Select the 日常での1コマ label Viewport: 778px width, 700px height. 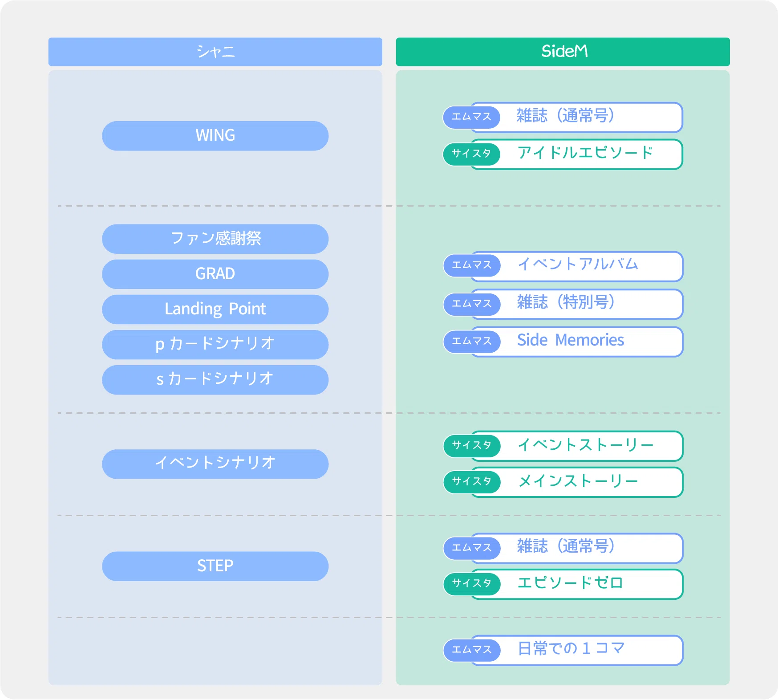click(x=571, y=648)
